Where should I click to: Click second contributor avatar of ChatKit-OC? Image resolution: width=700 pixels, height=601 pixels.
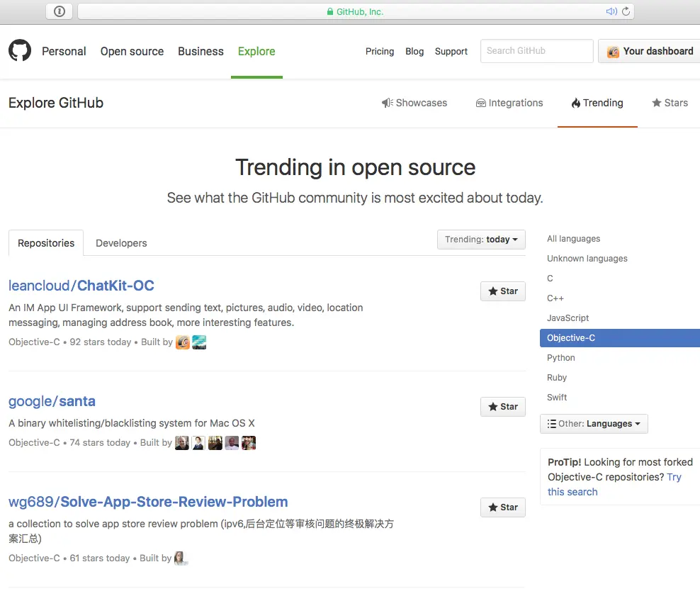[x=199, y=342]
